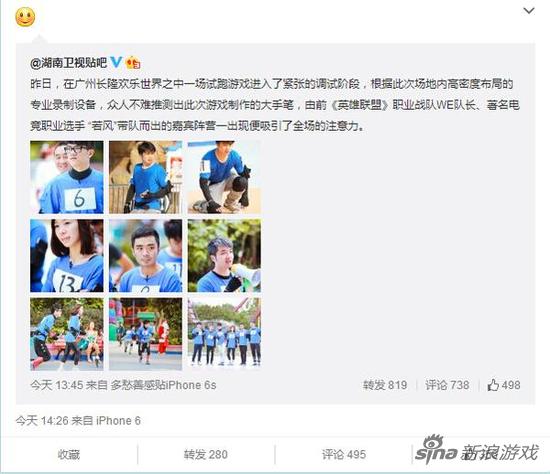Image resolution: width=550 pixels, height=474 pixels.
Task: Open group photo of six standing people
Action: point(224,334)
